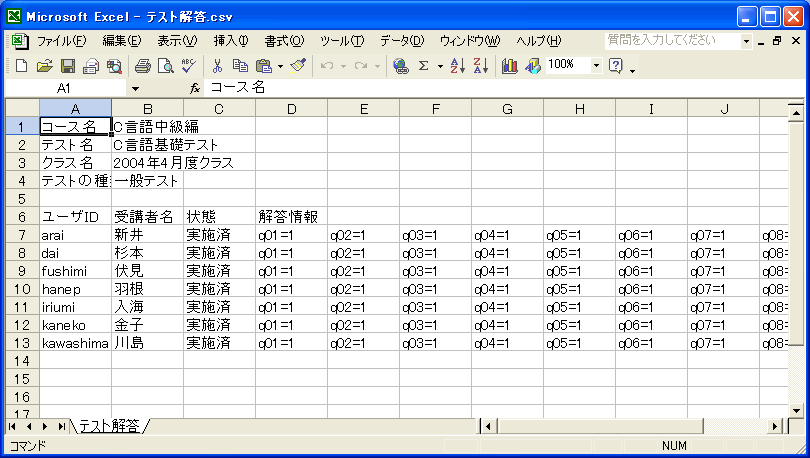Open Excel Help question mark icon
Image resolution: width=810 pixels, height=458 pixels.
coord(615,66)
